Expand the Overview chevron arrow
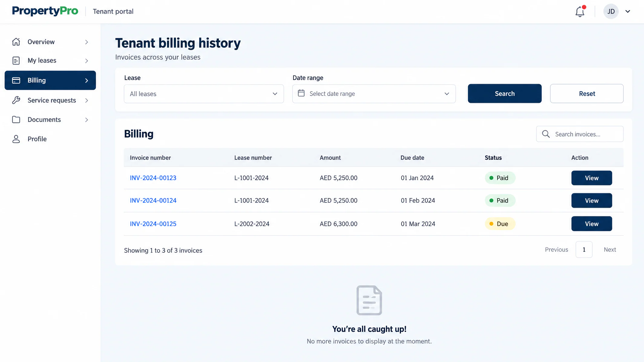This screenshot has height=362, width=644. [87, 42]
